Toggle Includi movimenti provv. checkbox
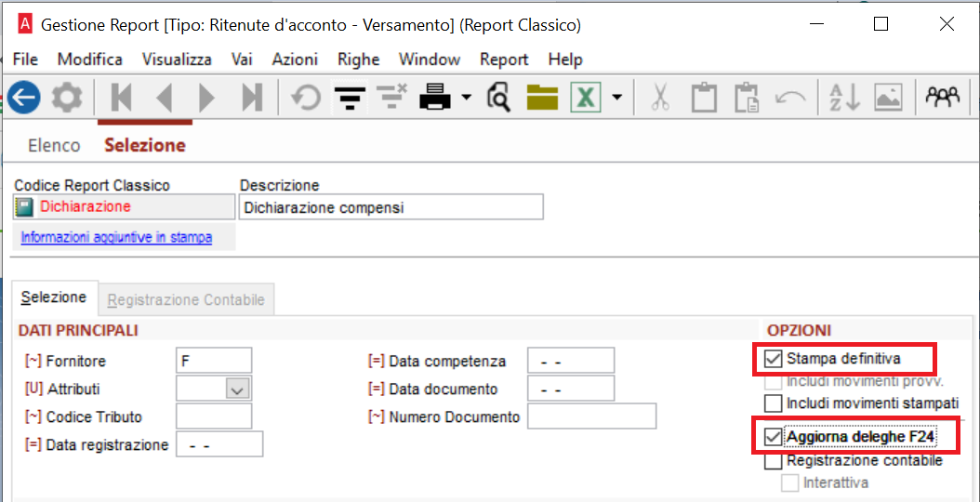This screenshot has width=980, height=502. (x=774, y=381)
